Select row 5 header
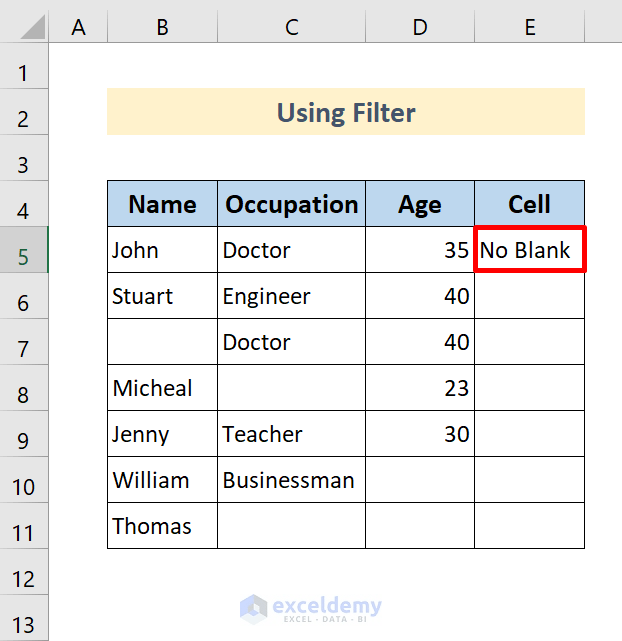This screenshot has width=622, height=641. [24, 250]
